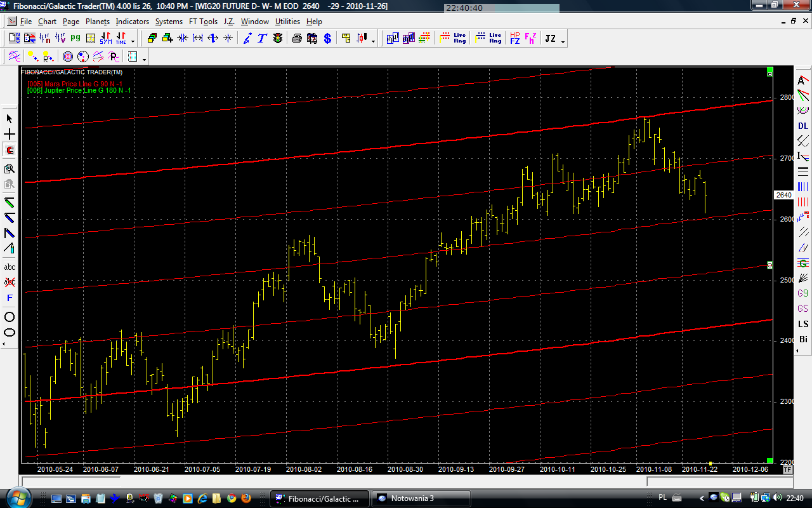
Task: Open dropdown arrow beside candlestick chart icon
Action: [373, 41]
